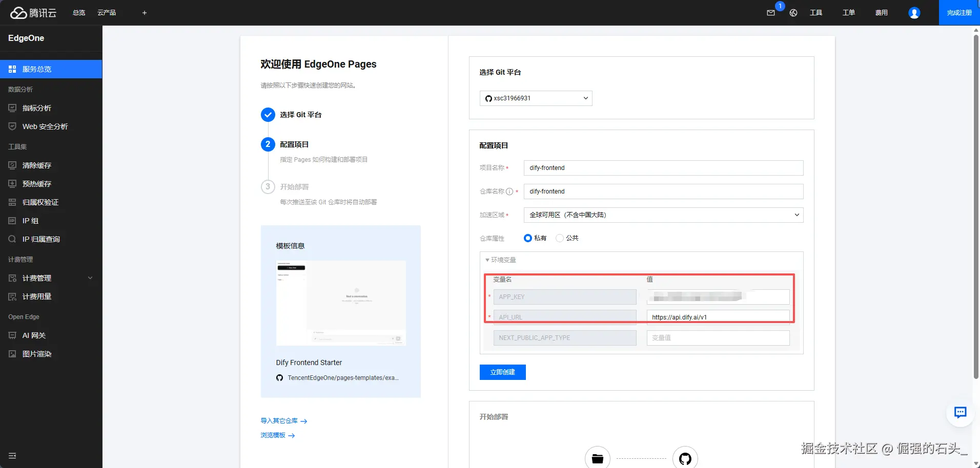Viewport: 980px width, 468px height.
Task: Follow the 浏览模板 link
Action: 278,435
